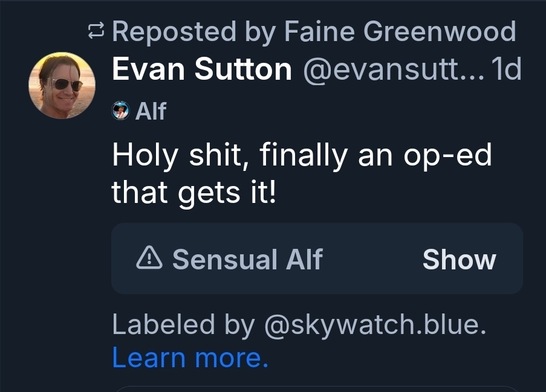Click the 'Learn more.' link

[190, 358]
